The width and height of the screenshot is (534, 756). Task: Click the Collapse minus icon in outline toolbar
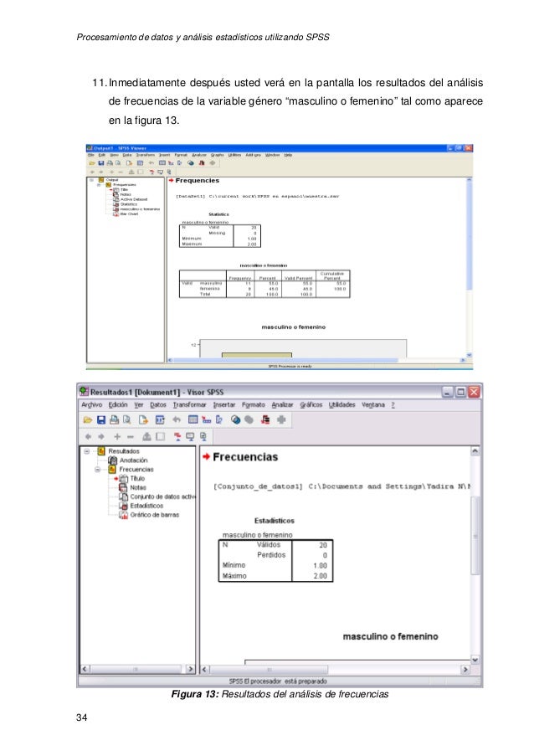130,437
